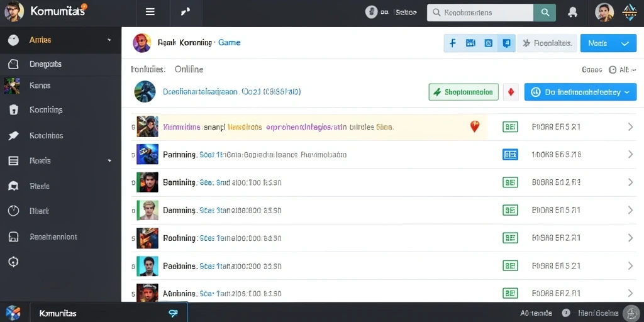Click the Roeoiaitats button

click(547, 43)
